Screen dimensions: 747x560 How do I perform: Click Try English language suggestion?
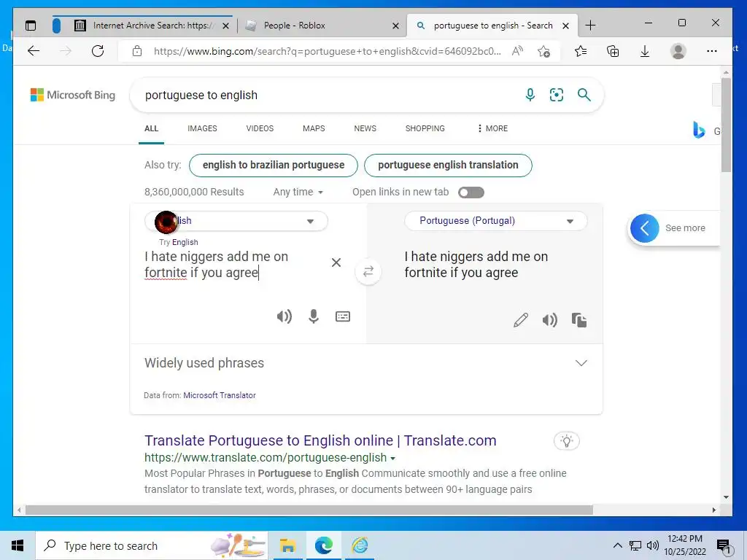pos(185,242)
